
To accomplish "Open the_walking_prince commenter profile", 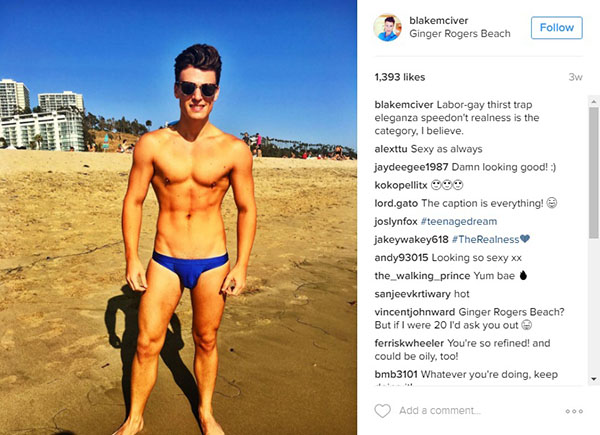I will pyautogui.click(x=422, y=276).
